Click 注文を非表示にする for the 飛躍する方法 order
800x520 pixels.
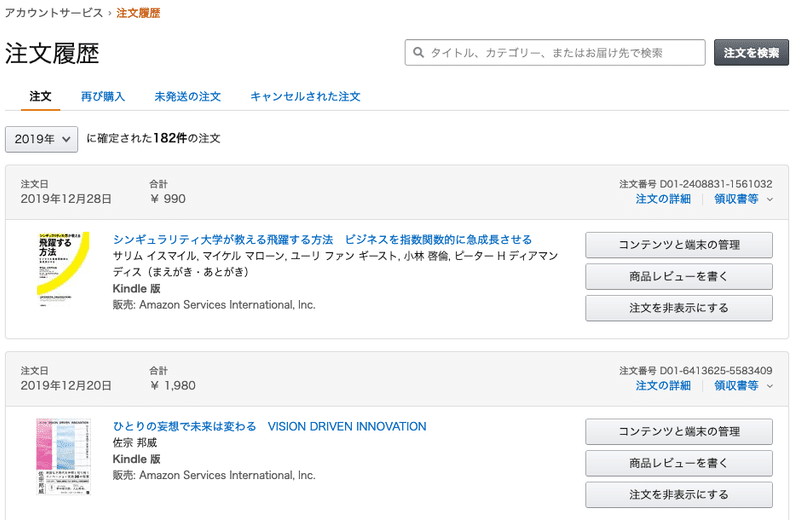coord(679,308)
